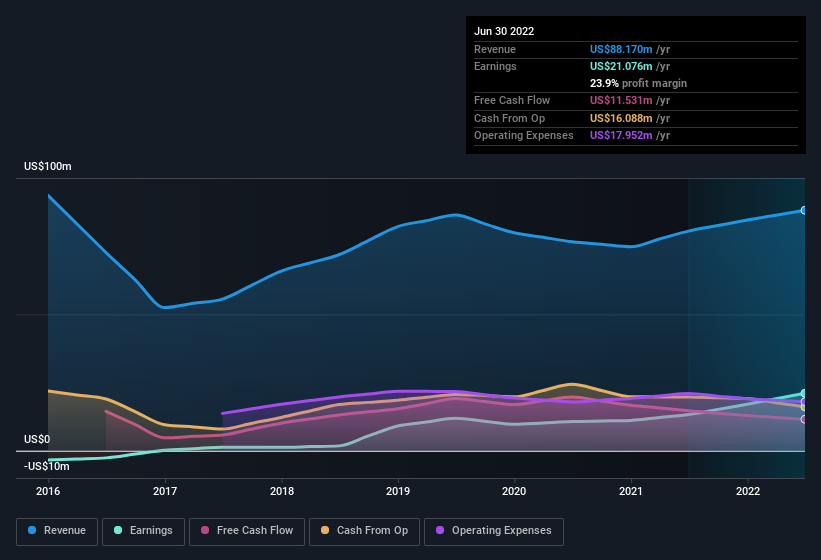821x560 pixels.
Task: Toggle the Earnings legend button
Action: click(143, 531)
